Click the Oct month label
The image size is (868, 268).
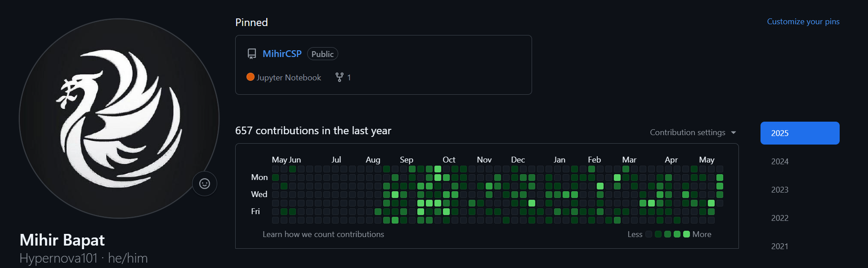pyautogui.click(x=449, y=160)
